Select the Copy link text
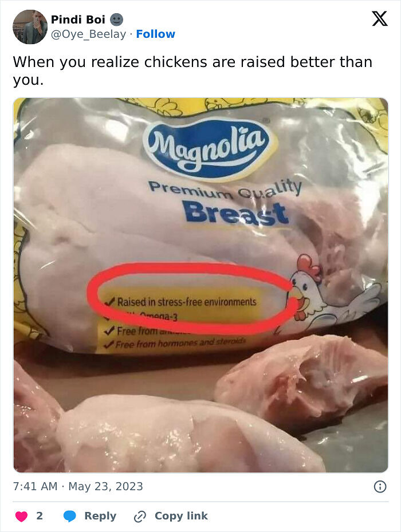The image size is (401, 532). 181,516
